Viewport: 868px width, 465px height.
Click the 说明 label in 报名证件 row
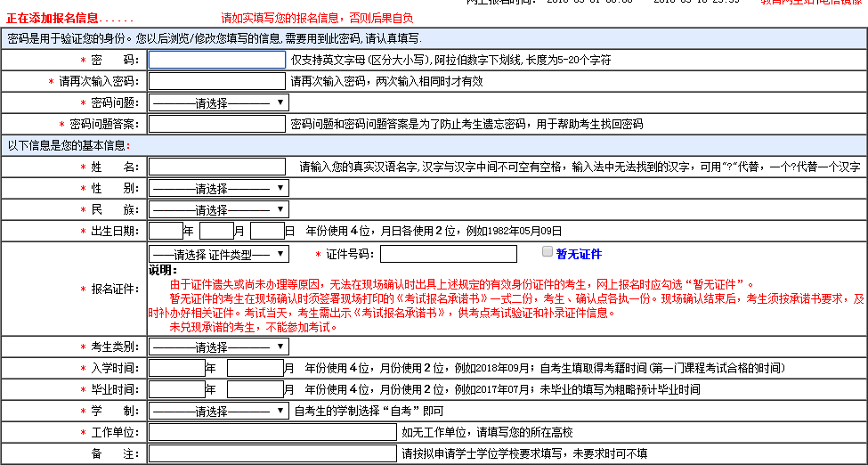[163, 271]
